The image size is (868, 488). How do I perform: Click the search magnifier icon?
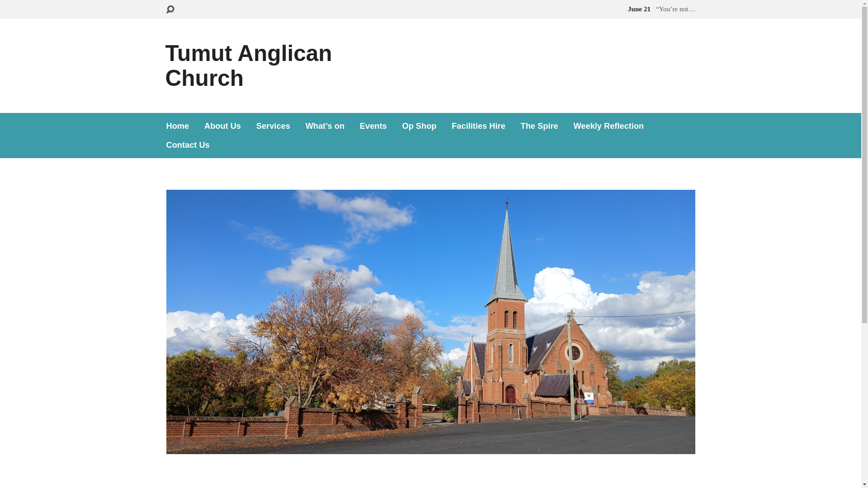pos(170,9)
